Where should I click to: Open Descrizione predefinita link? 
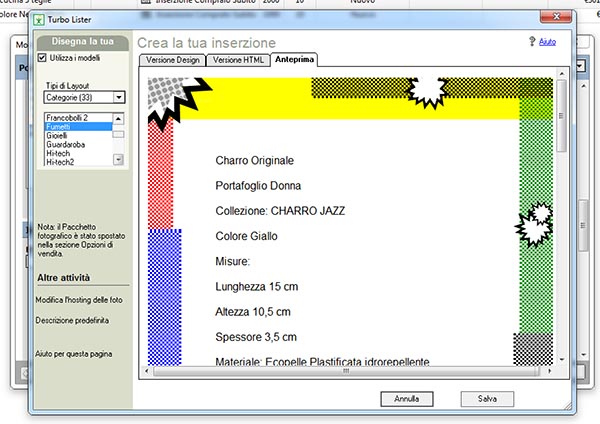[x=72, y=320]
